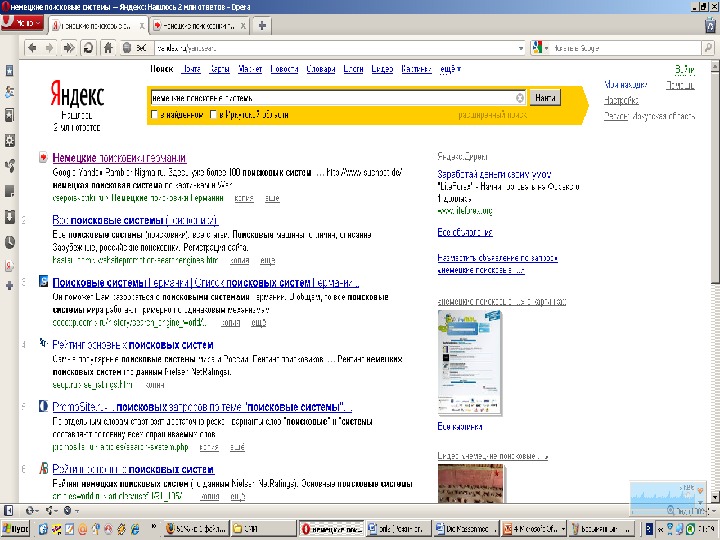Open the Yandex Market (Маркет) link
Viewport: 720px width, 540px height.
250,69
